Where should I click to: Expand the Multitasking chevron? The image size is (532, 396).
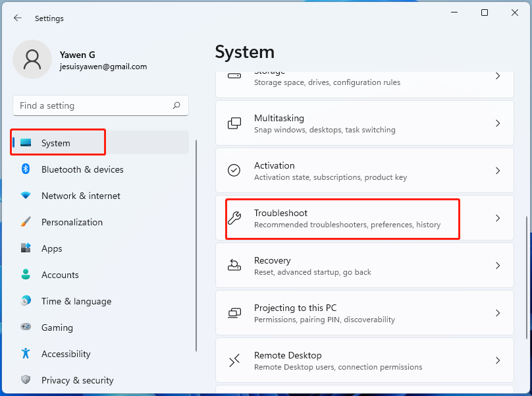pyautogui.click(x=498, y=123)
